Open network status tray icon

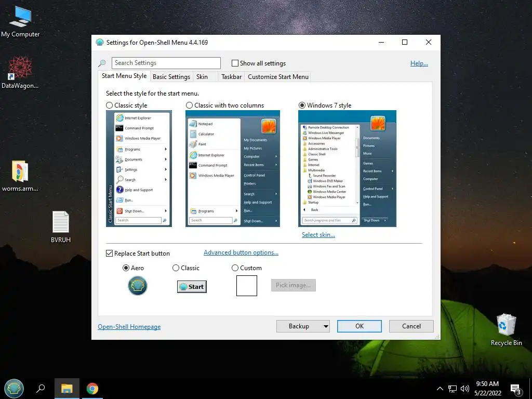(453, 389)
